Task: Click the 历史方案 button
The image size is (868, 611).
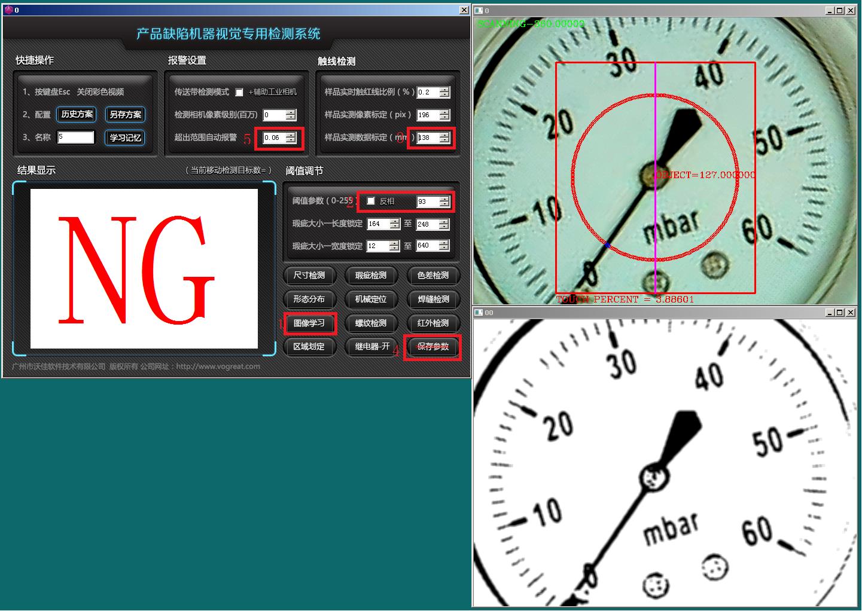Action: coord(77,114)
